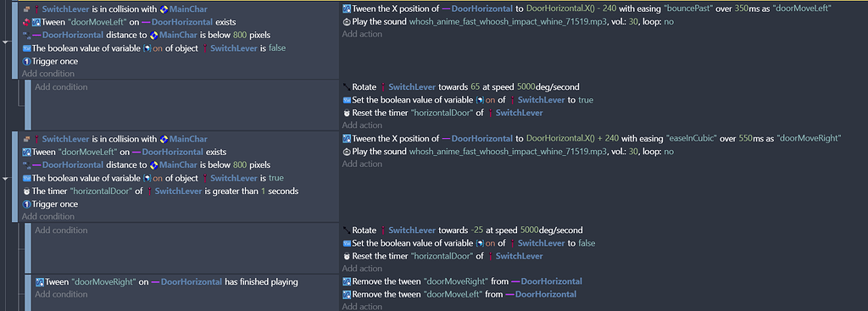868x311 pixels.
Task: Click tween icon of Remove the tween "doorMoveRight"
Action: 347,281
